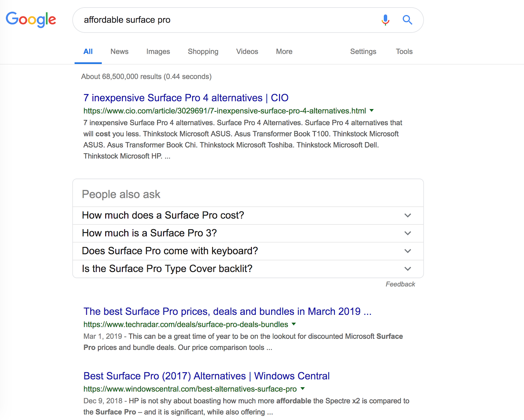
Task: Expand 'How much does a Surface Pro cost?'
Action: pyautogui.click(x=248, y=215)
